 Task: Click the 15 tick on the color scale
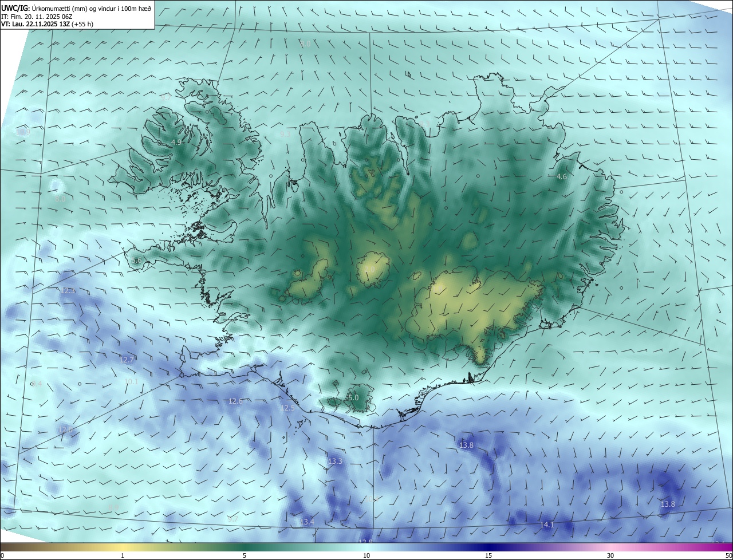[x=488, y=555]
